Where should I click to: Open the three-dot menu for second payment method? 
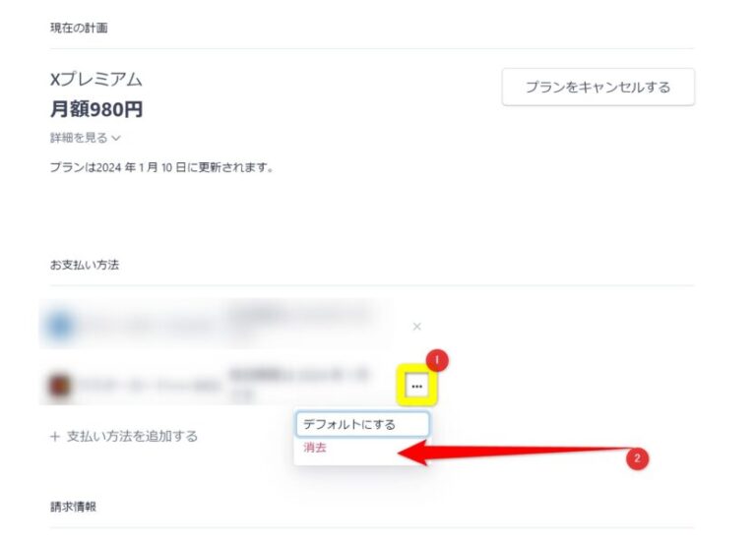[x=417, y=386]
